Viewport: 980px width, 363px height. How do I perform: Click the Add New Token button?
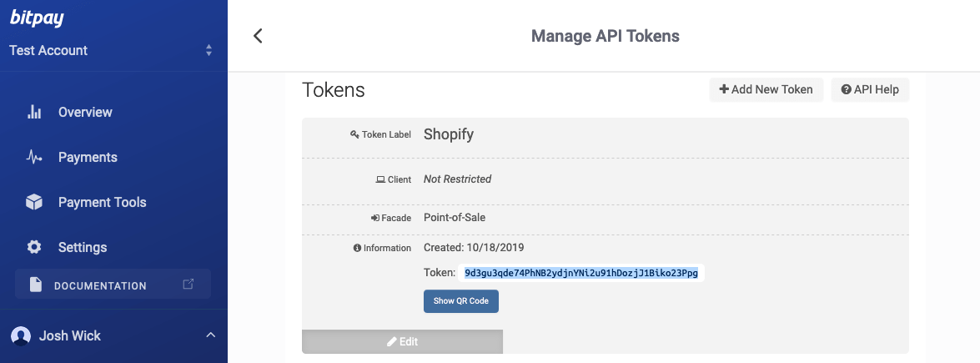766,89
